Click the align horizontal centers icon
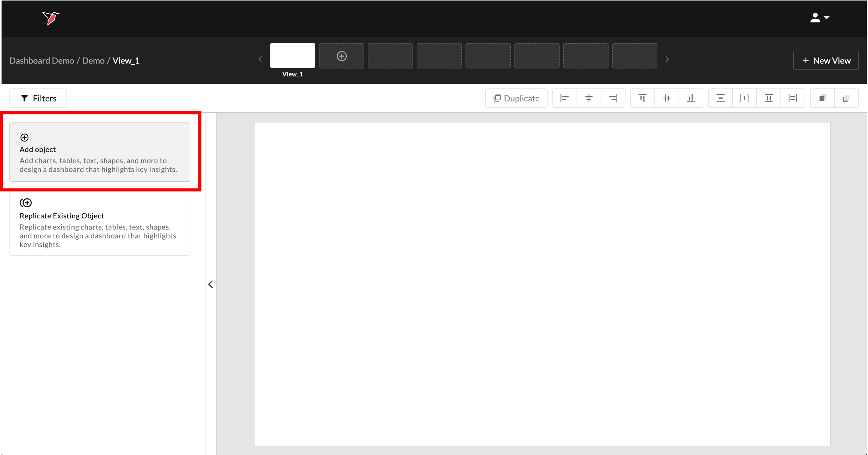The width and height of the screenshot is (868, 455). 589,98
